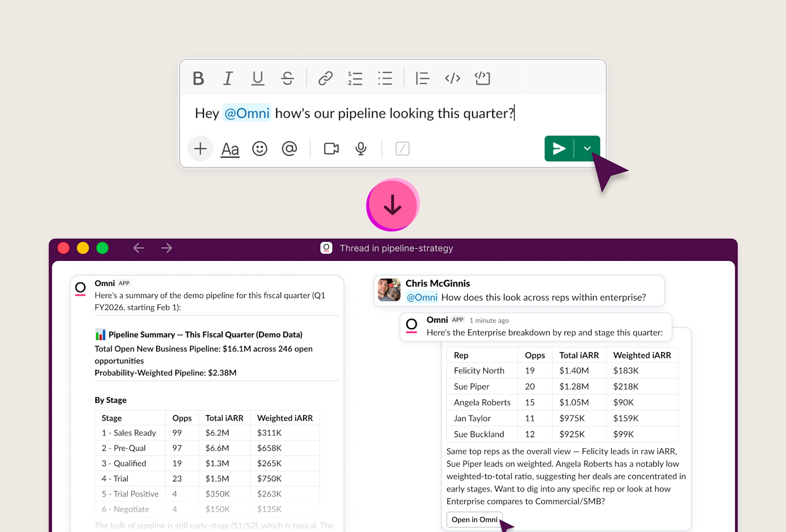Screen dimensions: 786x532
Task: Toggle strikethrough formatting in composer
Action: [287, 78]
